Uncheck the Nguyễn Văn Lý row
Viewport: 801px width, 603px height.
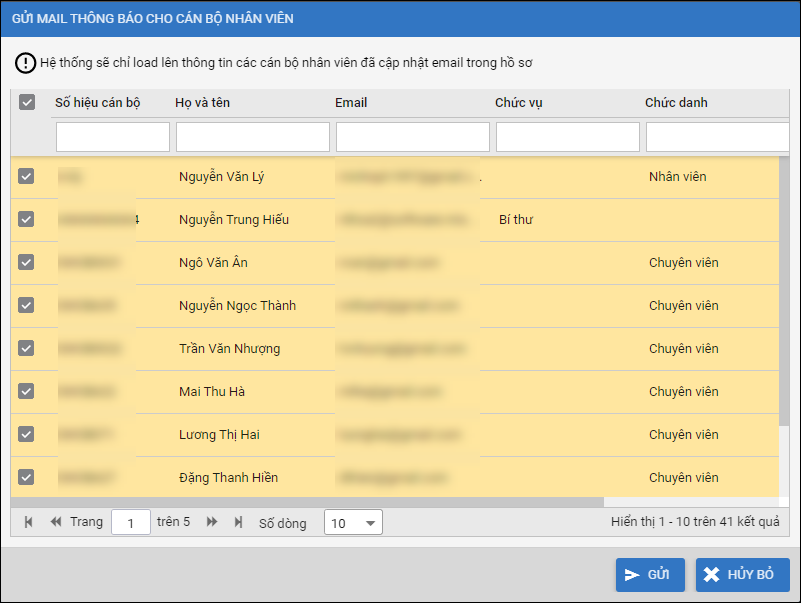(x=27, y=177)
